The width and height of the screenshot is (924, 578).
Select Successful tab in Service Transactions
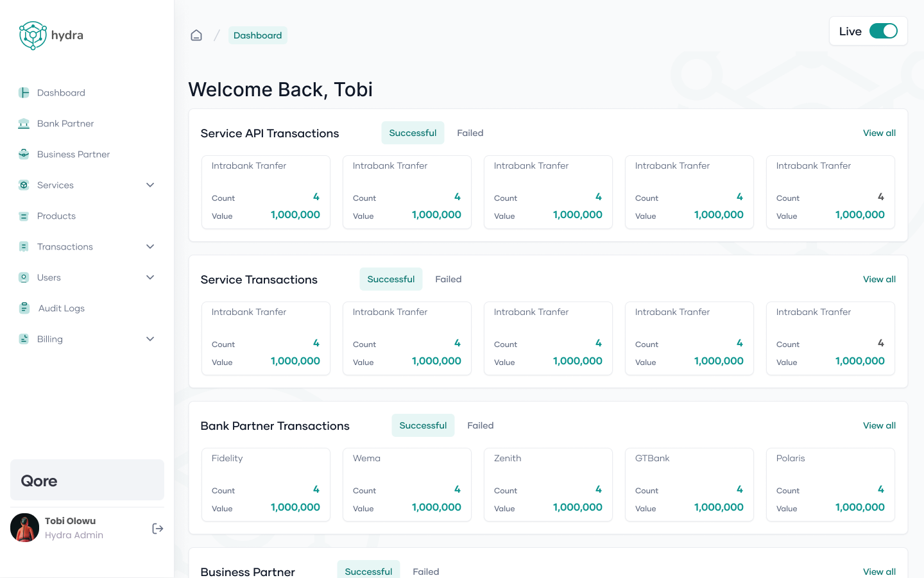(391, 279)
